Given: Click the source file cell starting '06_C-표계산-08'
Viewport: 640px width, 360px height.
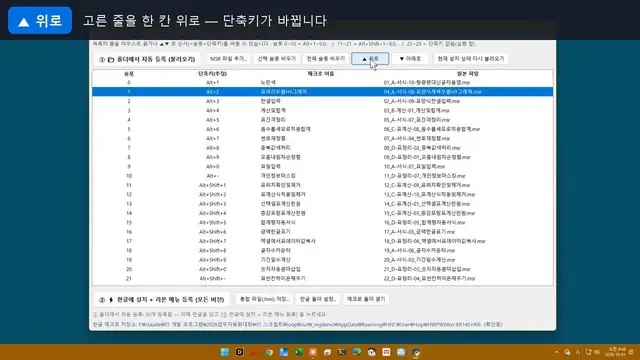Looking at the screenshot, I should 431,129.
